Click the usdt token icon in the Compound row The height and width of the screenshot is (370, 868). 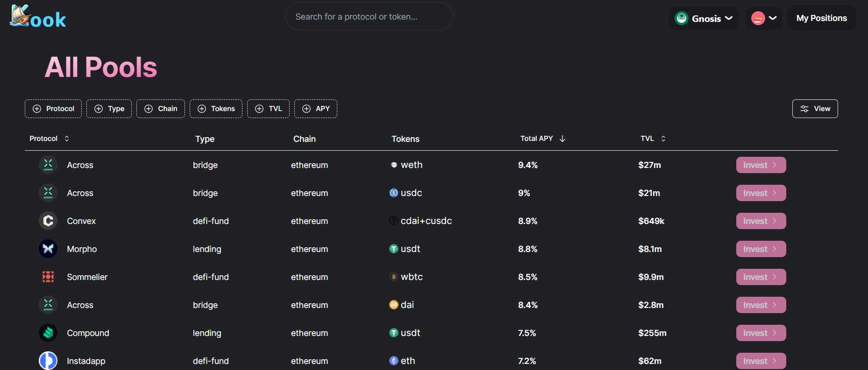394,333
